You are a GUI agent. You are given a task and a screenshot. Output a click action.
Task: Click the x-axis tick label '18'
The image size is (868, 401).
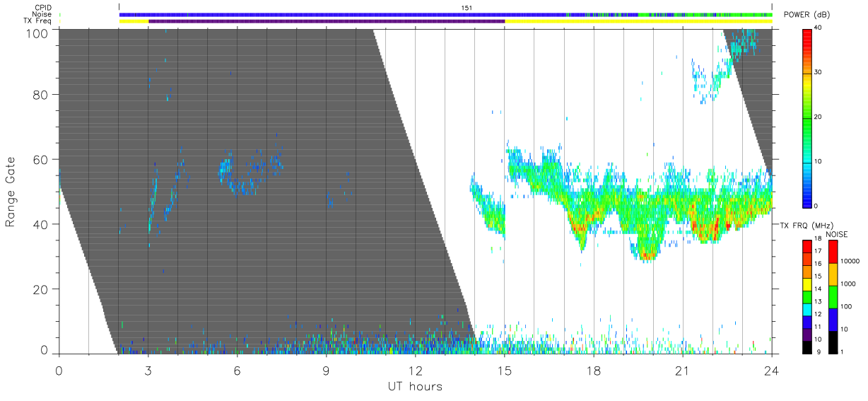pyautogui.click(x=594, y=371)
